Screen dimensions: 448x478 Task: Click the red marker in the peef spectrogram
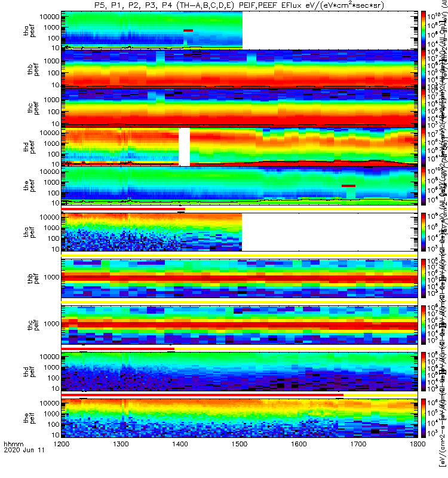(348, 186)
